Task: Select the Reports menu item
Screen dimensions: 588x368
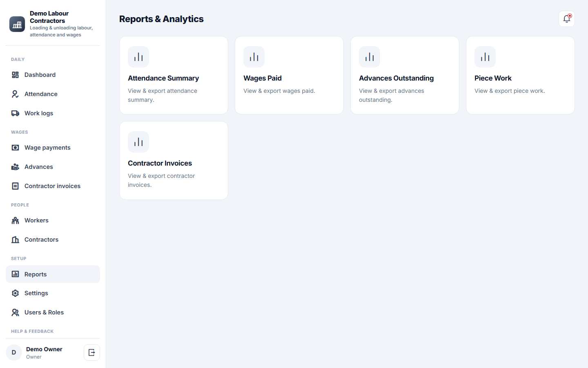Action: click(53, 274)
